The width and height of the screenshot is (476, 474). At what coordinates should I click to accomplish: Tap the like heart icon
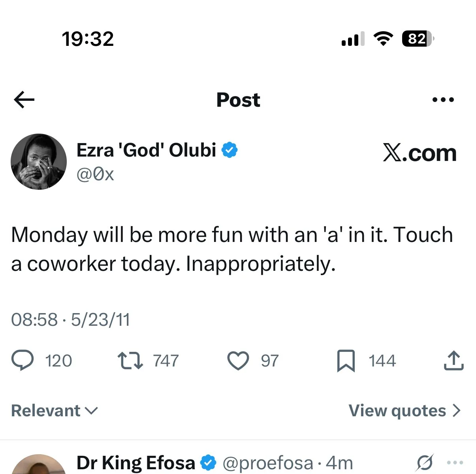coord(238,360)
